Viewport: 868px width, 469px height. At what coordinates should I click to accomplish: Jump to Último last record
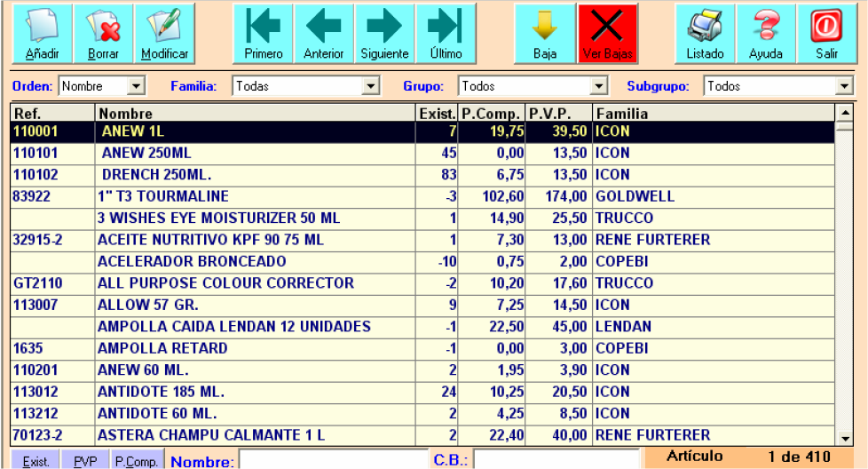[x=446, y=33]
